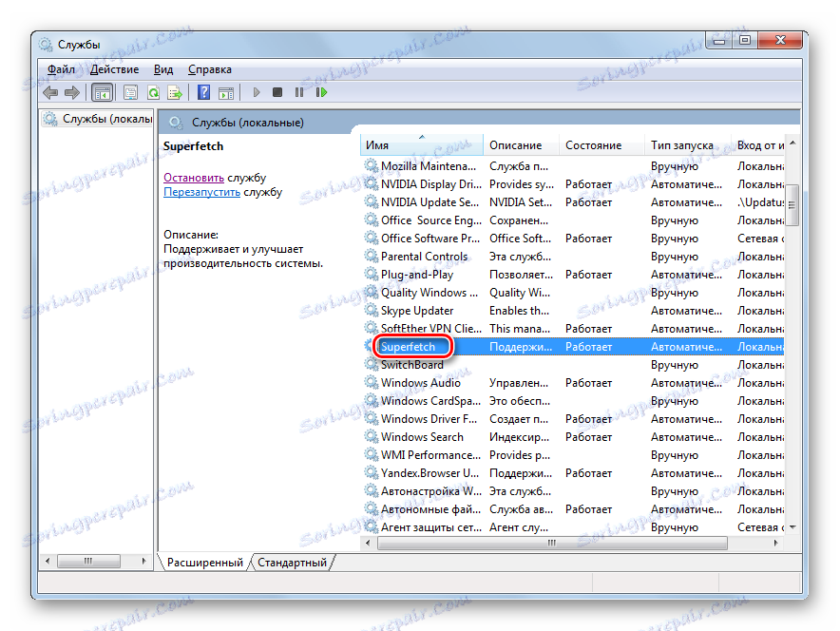Select Службы (локальные) tree node
Viewport: 840px width, 631px height.
tap(98, 119)
